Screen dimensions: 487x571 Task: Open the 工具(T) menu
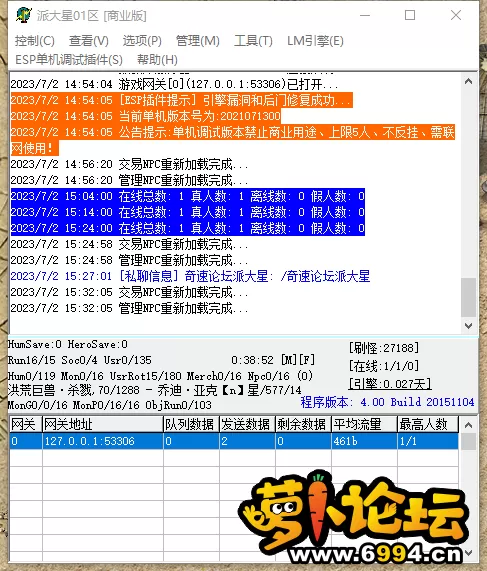[253, 41]
